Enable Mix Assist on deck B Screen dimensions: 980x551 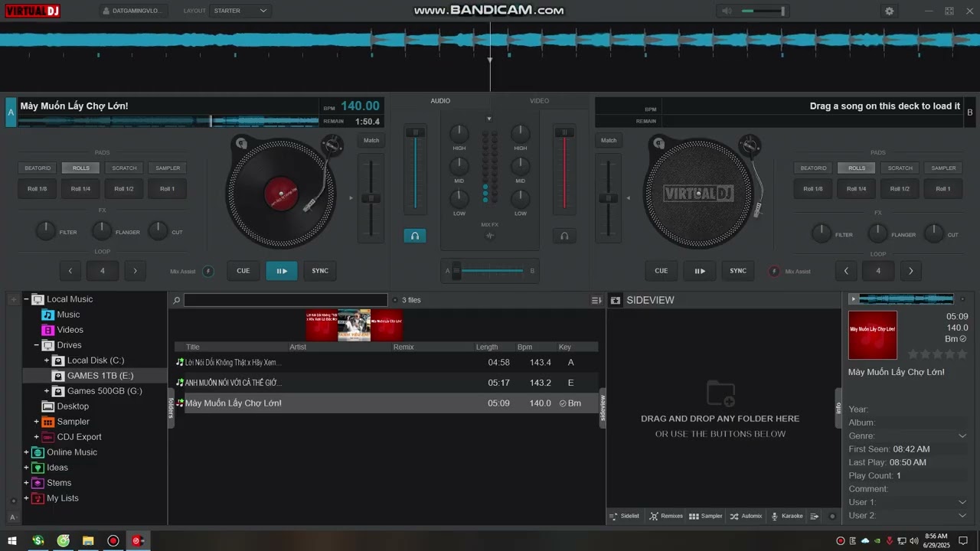pos(774,271)
